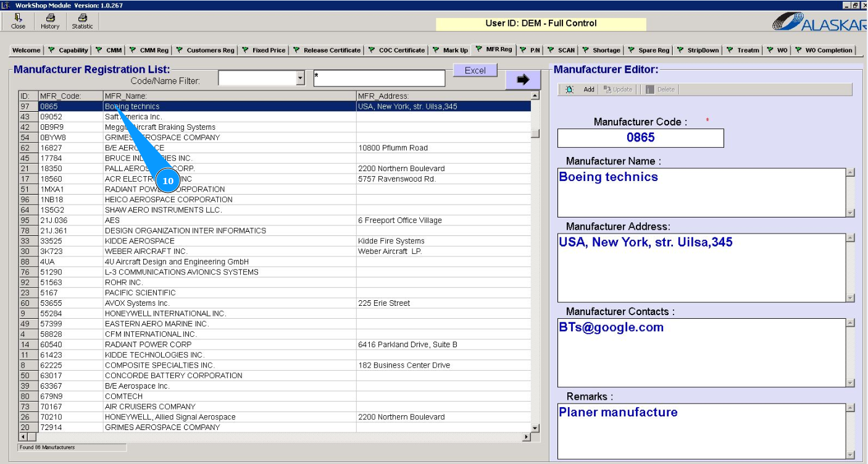Image resolution: width=868 pixels, height=464 pixels.
Task: Open the P/N tab
Action: (x=530, y=50)
